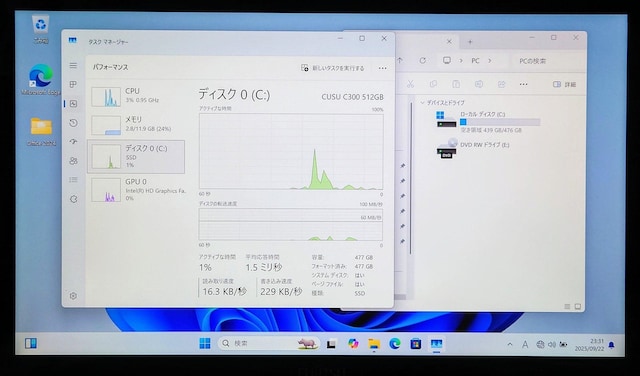
Task: Switch Explorer to large icons view
Action: coord(578,307)
